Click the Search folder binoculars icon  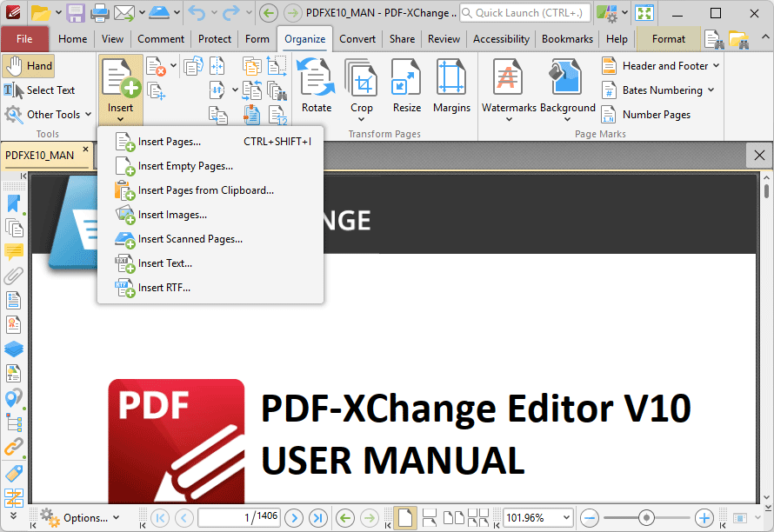coord(739,39)
